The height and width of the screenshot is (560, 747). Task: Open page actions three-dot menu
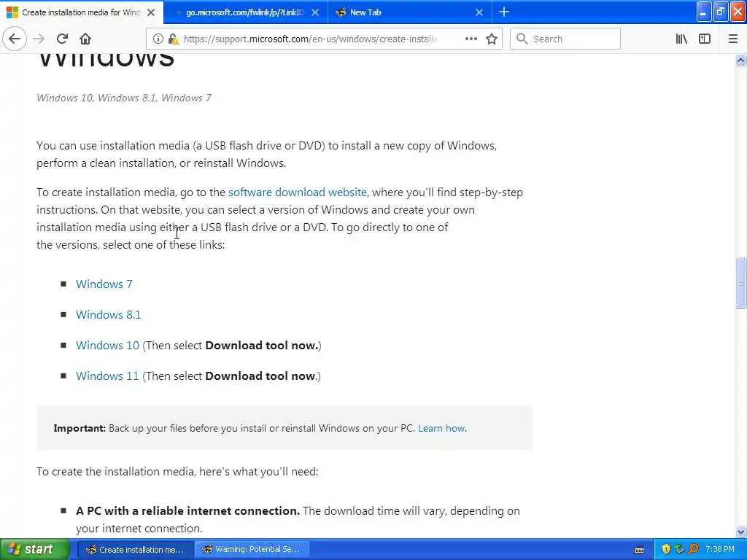tap(471, 39)
